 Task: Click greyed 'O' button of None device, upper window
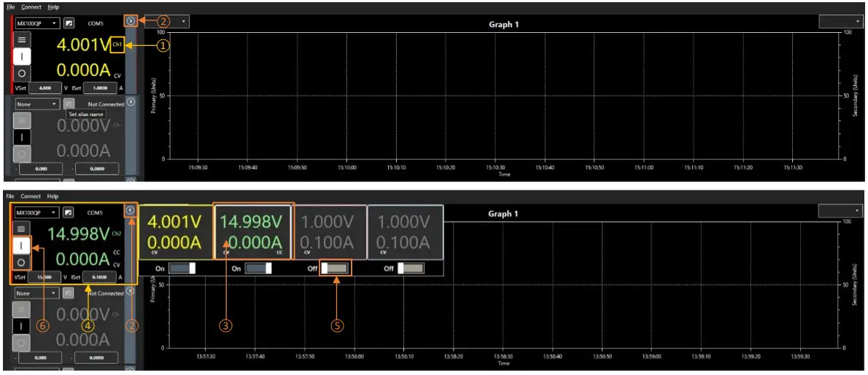coord(22,153)
